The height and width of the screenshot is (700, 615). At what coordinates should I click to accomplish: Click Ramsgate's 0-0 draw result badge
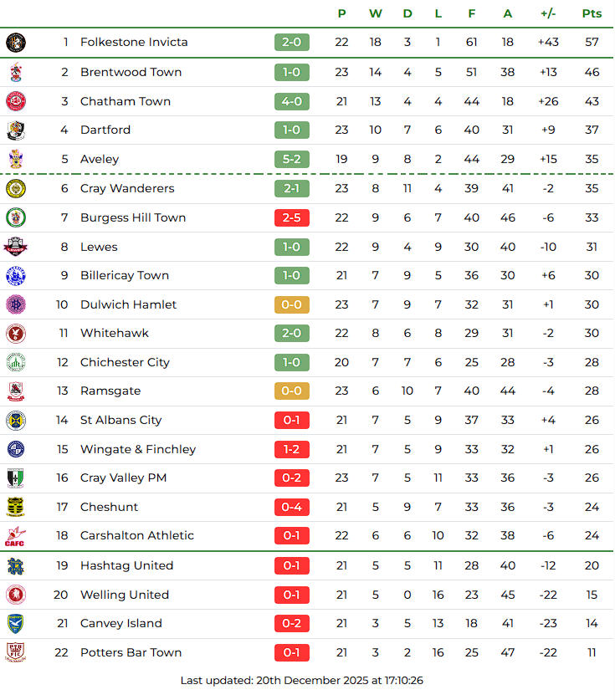tap(291, 391)
